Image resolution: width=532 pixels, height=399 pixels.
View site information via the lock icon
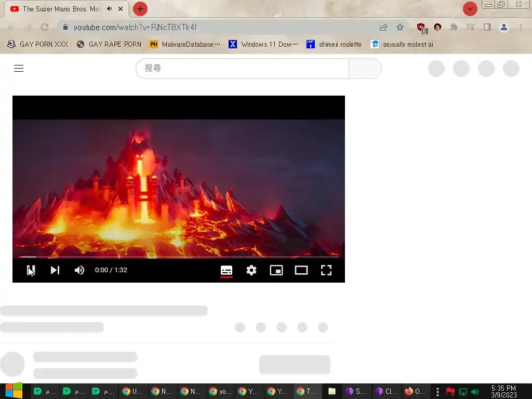pyautogui.click(x=65, y=27)
